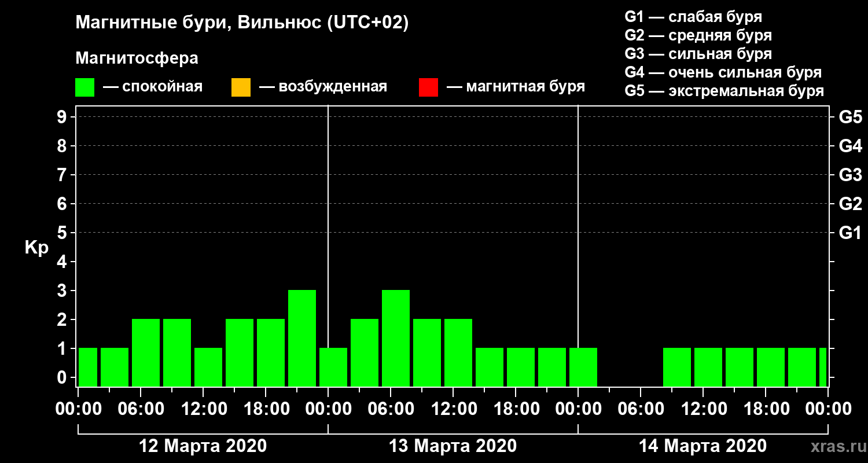Click the '12:00' time label of 12 Марта
The height and width of the screenshot is (463, 868).
pos(203,409)
